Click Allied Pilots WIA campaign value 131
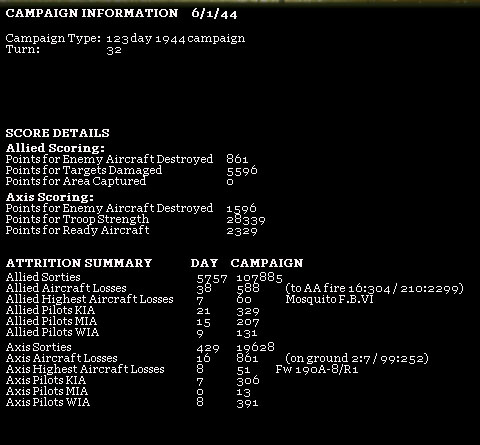480x445 pixels. click(x=247, y=333)
